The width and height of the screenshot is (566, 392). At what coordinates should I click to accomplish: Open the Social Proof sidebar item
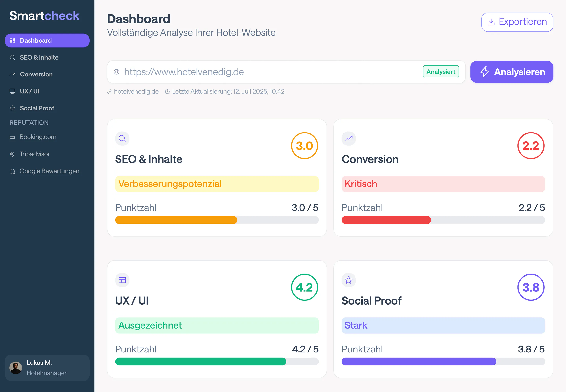47,108
